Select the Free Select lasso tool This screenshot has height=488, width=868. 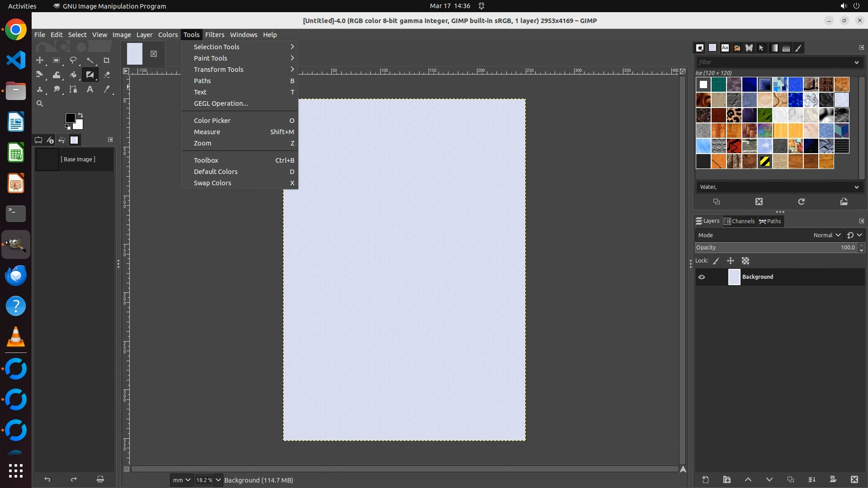pyautogui.click(x=73, y=61)
